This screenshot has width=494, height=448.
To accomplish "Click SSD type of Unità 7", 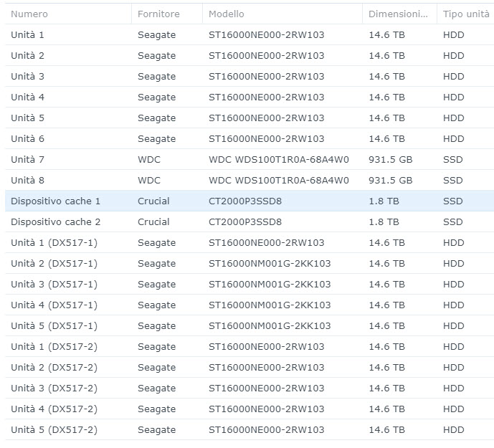I will pos(452,159).
